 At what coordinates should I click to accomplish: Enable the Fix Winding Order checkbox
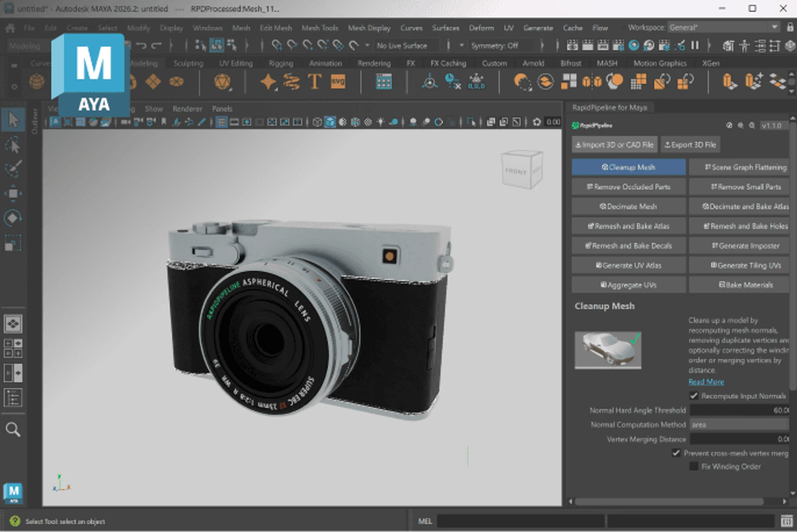[x=694, y=466]
